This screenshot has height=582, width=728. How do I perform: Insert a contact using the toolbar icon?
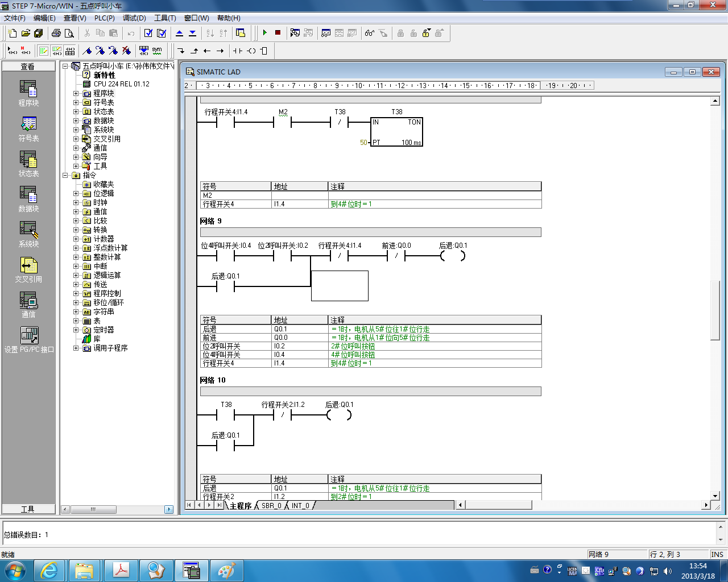coord(237,51)
